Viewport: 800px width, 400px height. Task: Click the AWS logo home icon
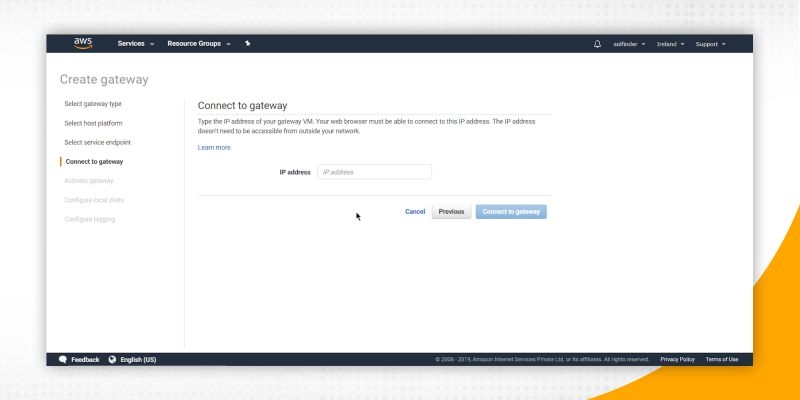coord(83,43)
